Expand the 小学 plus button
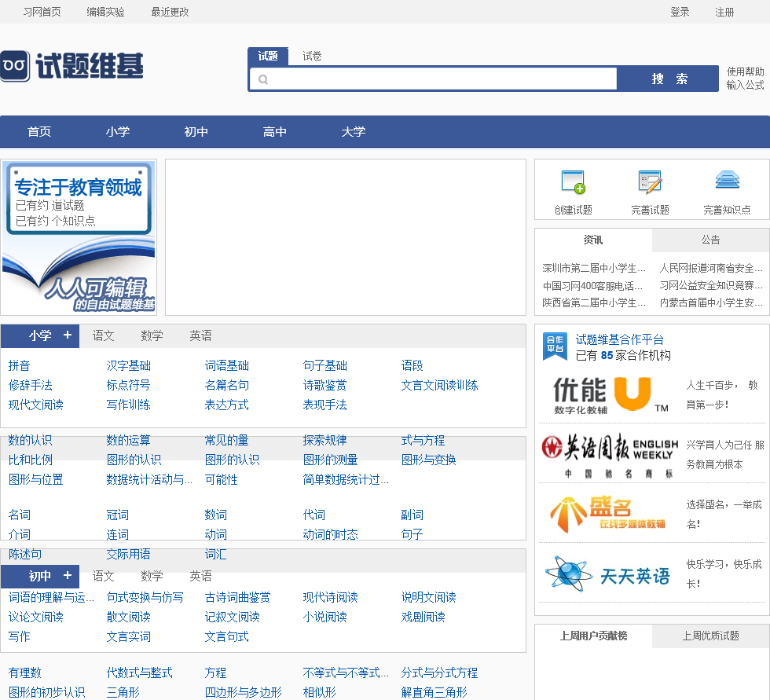This screenshot has height=700, width=770. click(68, 335)
